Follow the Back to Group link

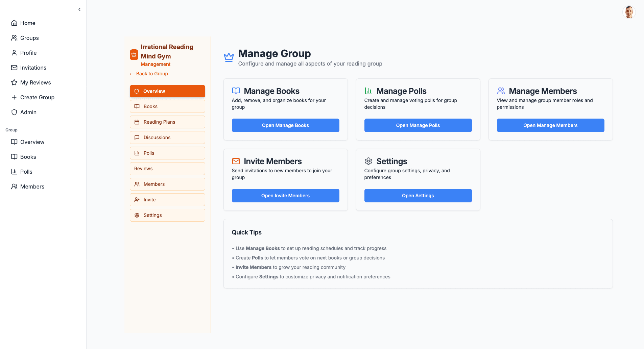coord(149,74)
